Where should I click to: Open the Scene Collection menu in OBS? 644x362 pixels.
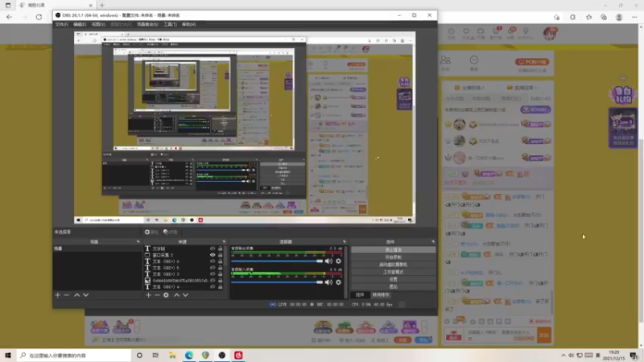click(x=147, y=24)
